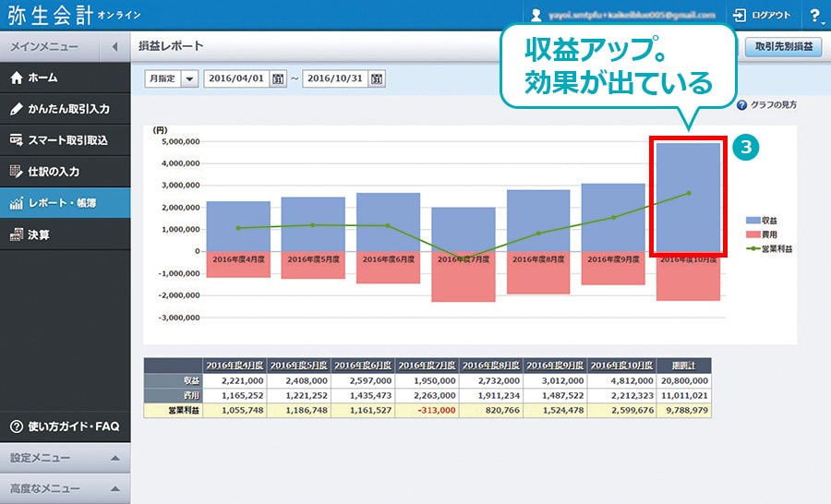This screenshot has width=831, height=504.
Task: Click the 収益 row header in table
Action: pyautogui.click(x=174, y=380)
